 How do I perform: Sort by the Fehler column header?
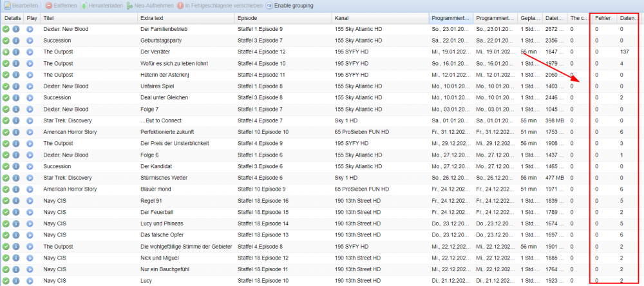(x=604, y=18)
